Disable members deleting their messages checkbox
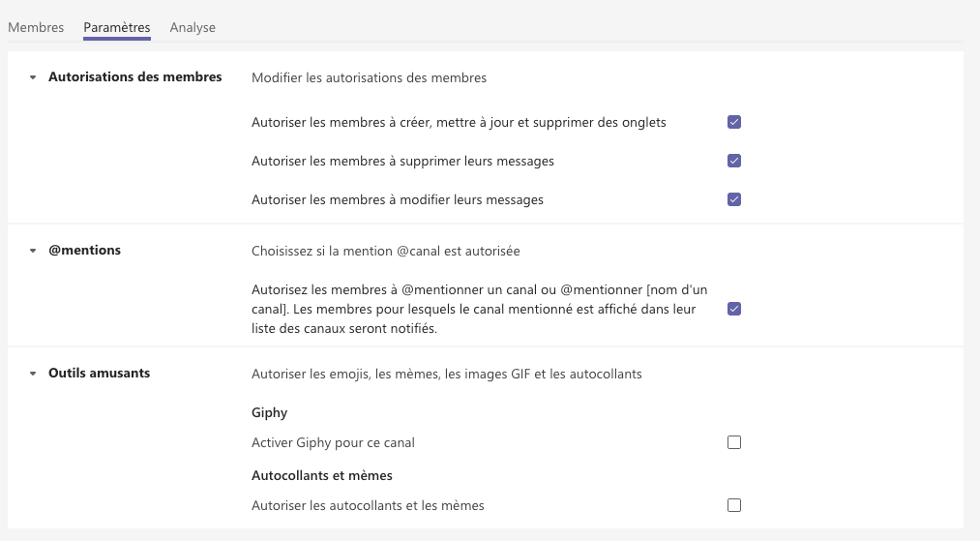The image size is (980, 541). pyautogui.click(x=734, y=161)
